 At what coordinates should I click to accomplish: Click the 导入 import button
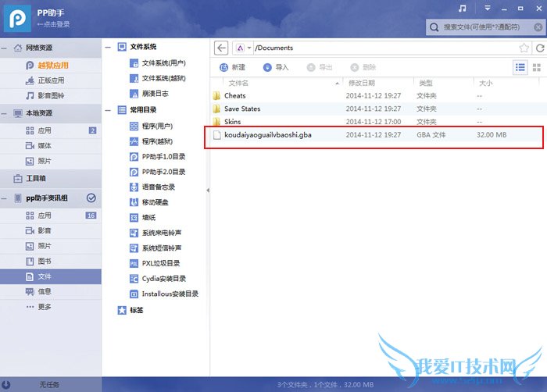[276, 67]
